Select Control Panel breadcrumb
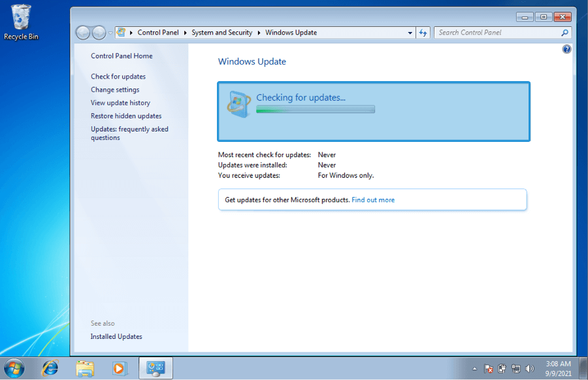Image resolution: width=588 pixels, height=380 pixels. point(158,33)
